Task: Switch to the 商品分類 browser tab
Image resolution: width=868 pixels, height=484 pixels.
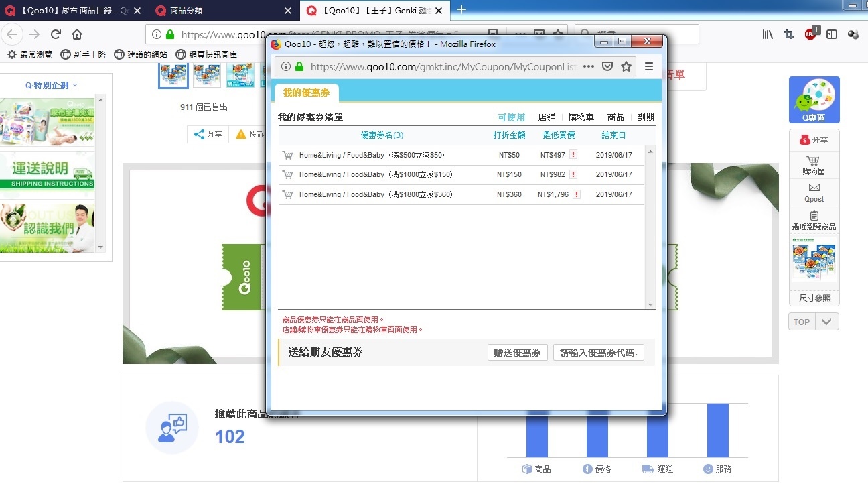Action: 223,10
